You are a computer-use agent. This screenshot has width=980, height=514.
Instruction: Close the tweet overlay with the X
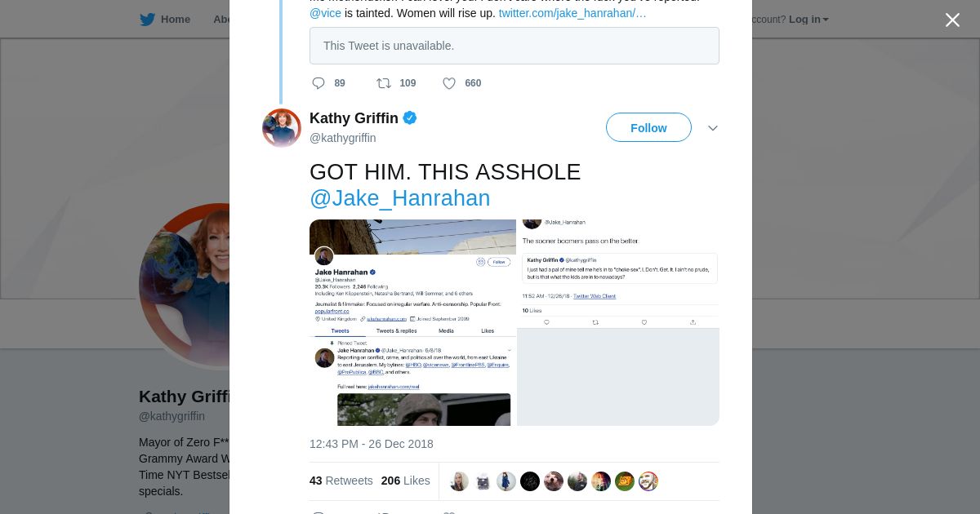[x=952, y=20]
